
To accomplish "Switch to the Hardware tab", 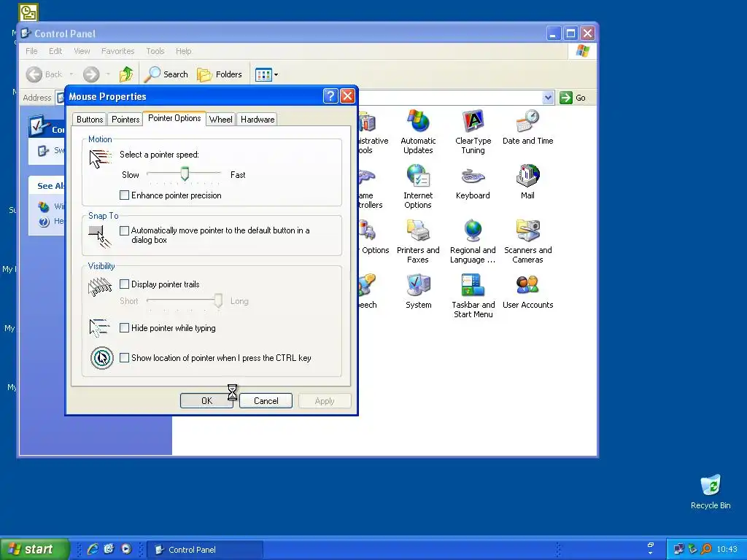I will tap(258, 119).
